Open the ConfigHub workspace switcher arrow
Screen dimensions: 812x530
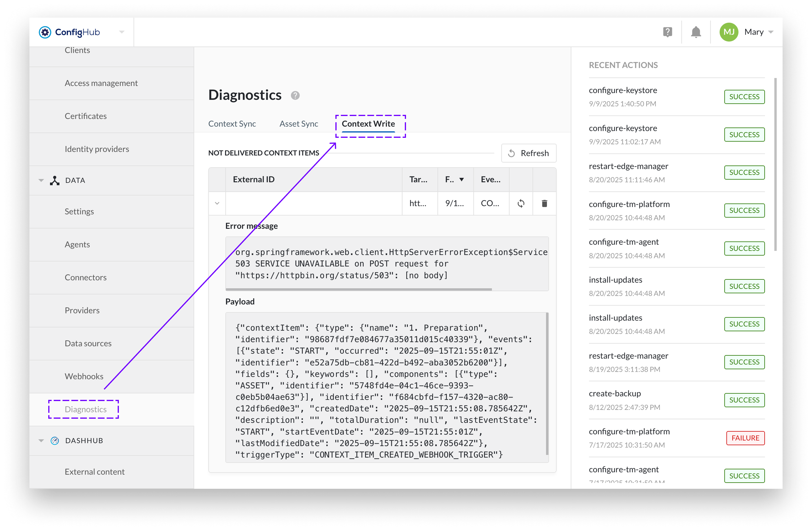click(x=122, y=32)
